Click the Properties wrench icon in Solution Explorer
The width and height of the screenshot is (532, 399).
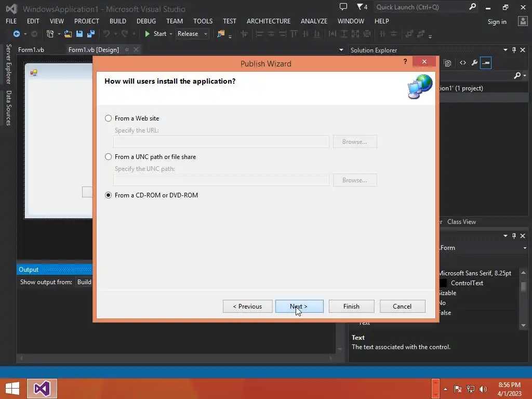click(474, 63)
